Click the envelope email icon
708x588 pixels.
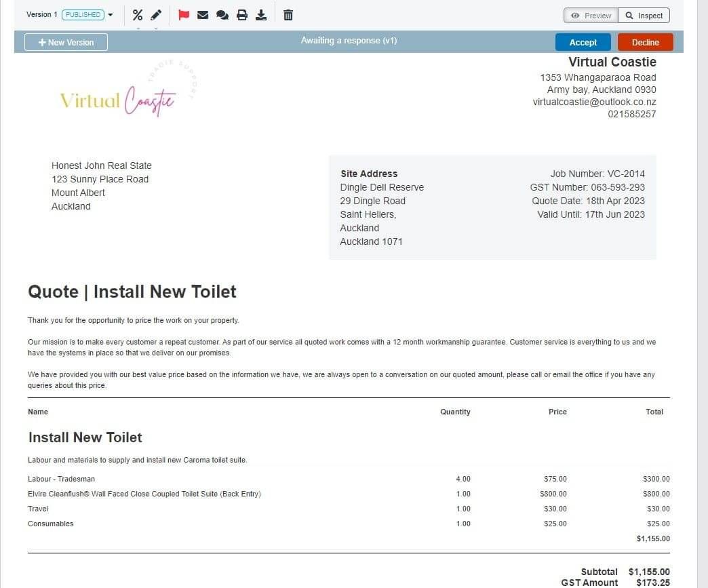[202, 15]
